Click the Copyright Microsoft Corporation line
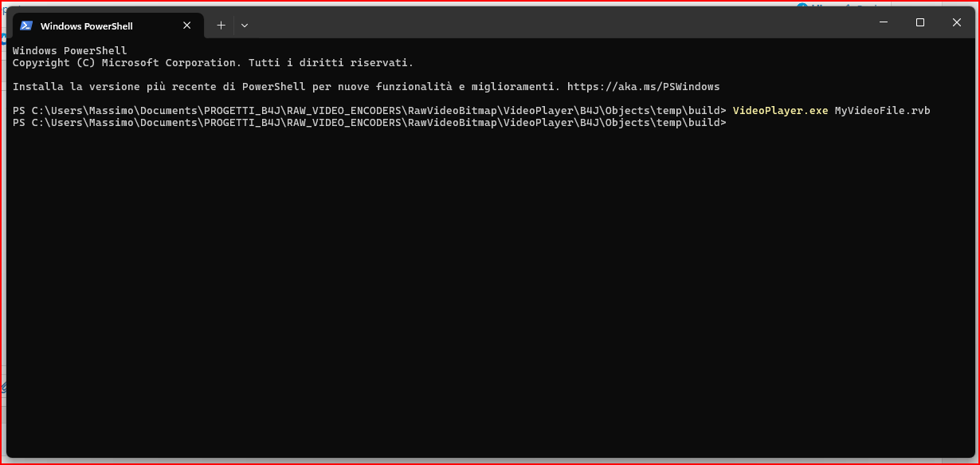The width and height of the screenshot is (980, 465). pyautogui.click(x=213, y=62)
